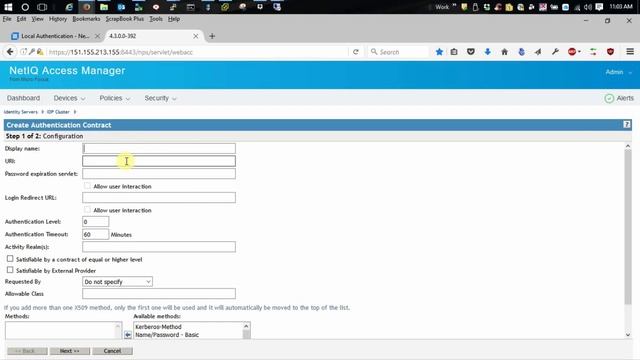The height and width of the screenshot is (360, 640).
Task: Open the Admin user dropdown
Action: point(618,72)
